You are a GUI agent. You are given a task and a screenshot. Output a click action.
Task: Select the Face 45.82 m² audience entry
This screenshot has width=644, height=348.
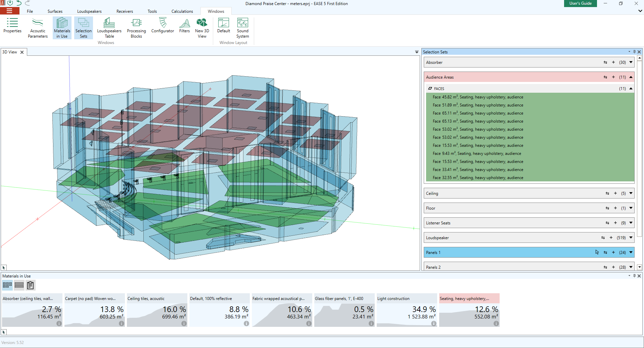click(478, 97)
